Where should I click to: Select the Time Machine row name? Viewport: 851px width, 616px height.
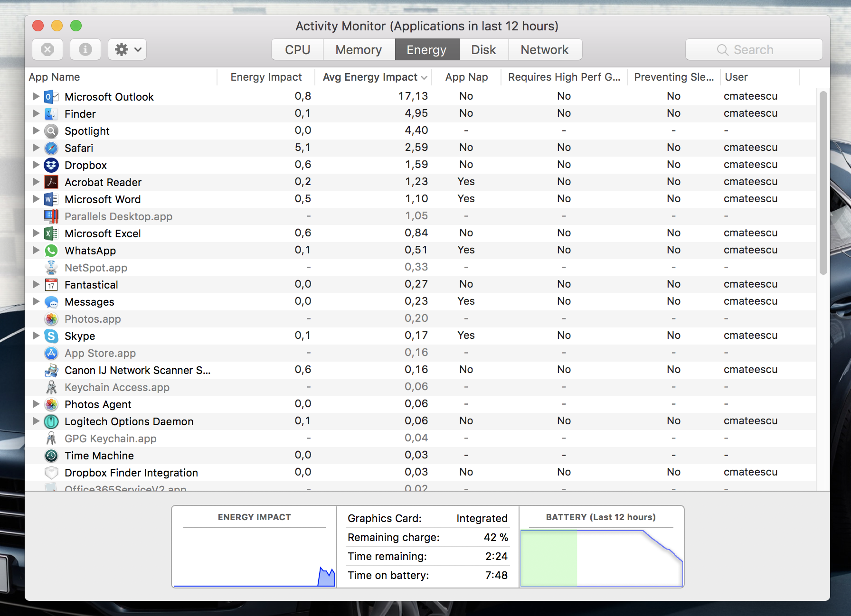(x=99, y=456)
